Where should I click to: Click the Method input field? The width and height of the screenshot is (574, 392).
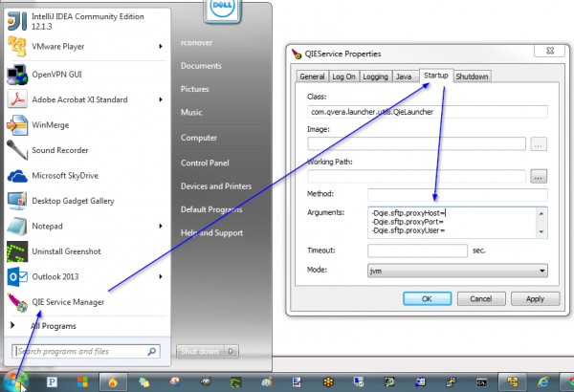[x=457, y=195]
